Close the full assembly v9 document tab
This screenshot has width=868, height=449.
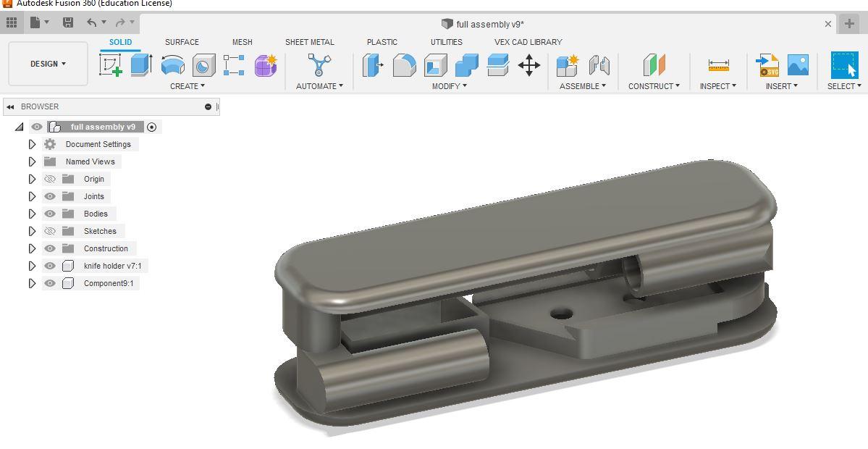(x=828, y=24)
